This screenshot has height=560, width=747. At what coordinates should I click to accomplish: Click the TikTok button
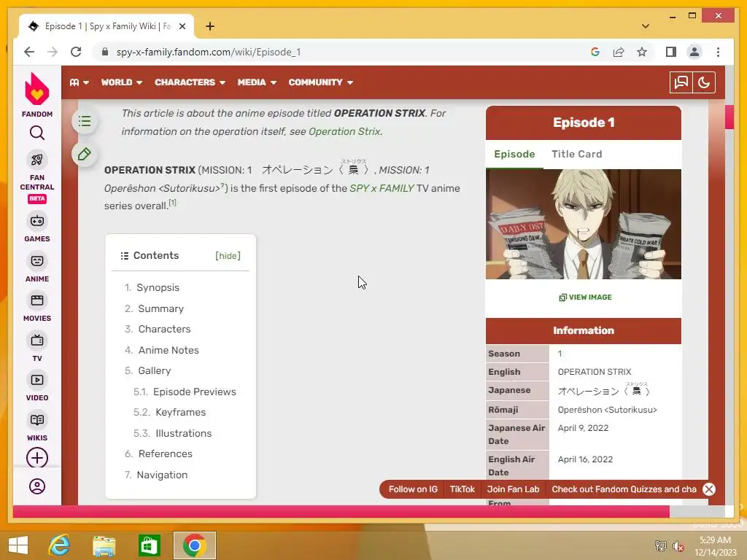coord(462,489)
